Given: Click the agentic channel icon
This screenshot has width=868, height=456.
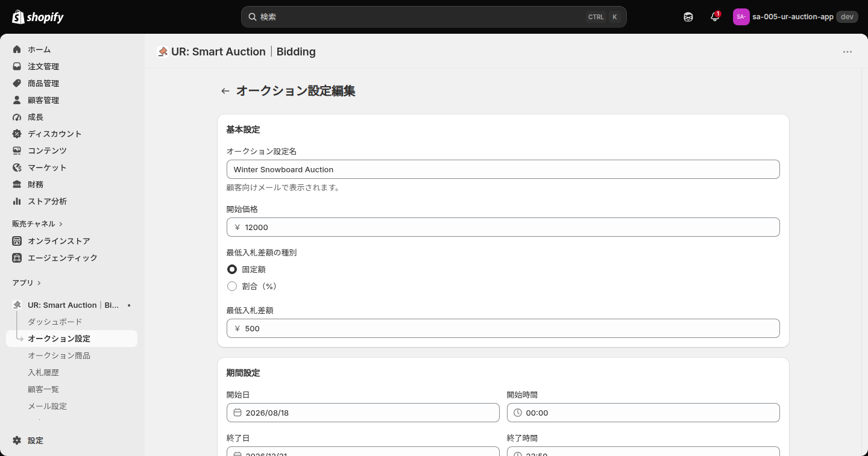Looking at the screenshot, I should click(x=17, y=258).
